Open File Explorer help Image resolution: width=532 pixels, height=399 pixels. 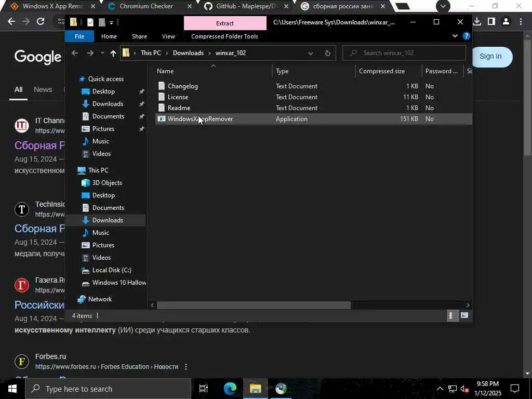pos(467,36)
